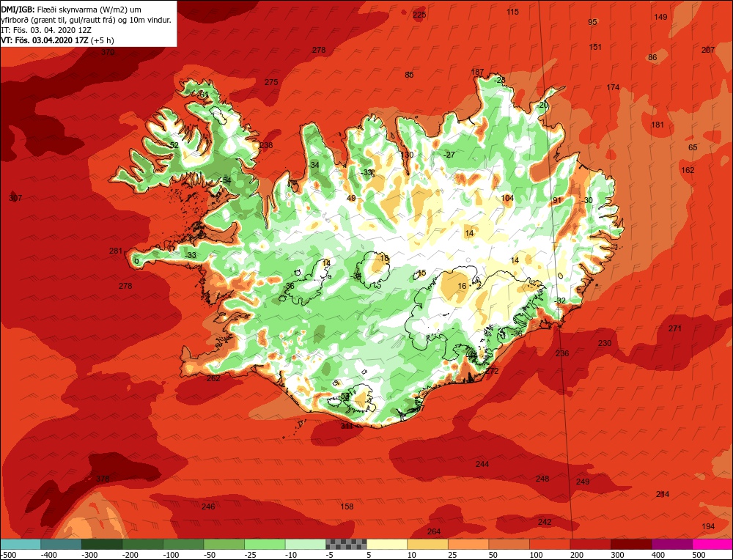Pick the pale green -10 to -5 swatch
This screenshot has width=733, height=560.
(306, 544)
